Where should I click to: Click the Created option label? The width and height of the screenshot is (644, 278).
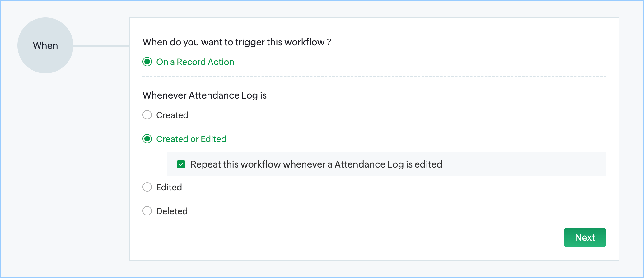[172, 115]
